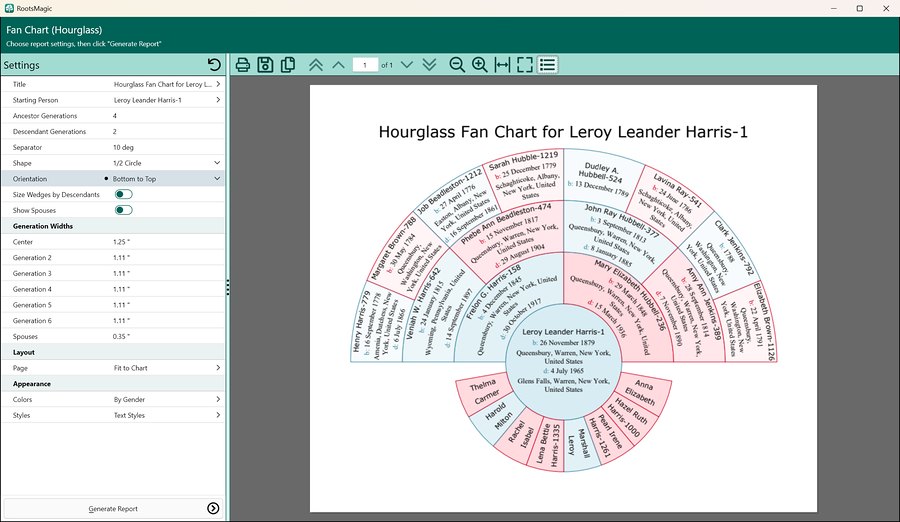The height and width of the screenshot is (522, 900).
Task: Zoom out with the minus magnifier
Action: pyautogui.click(x=457, y=65)
